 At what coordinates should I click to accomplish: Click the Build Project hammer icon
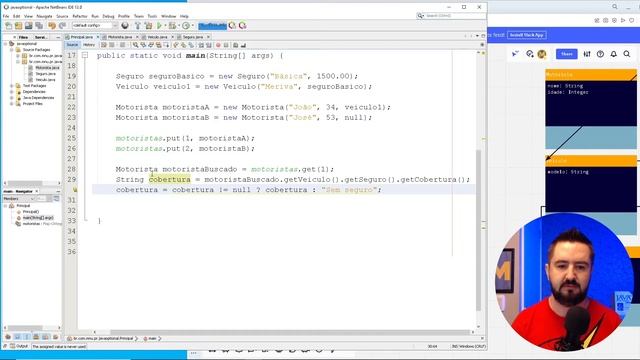pos(138,26)
